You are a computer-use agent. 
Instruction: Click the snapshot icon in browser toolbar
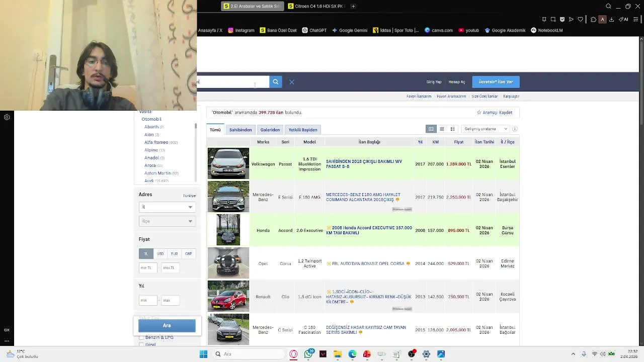pyautogui.click(x=553, y=20)
